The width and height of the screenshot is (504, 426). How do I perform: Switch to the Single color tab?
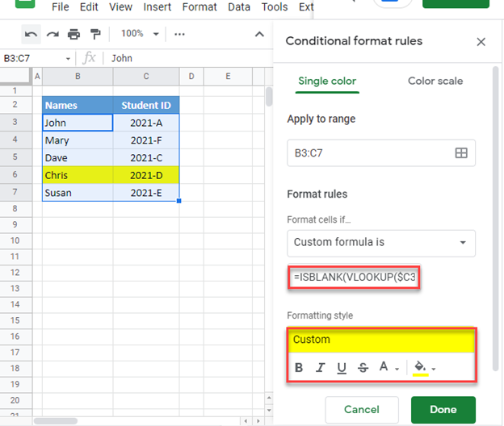point(327,81)
